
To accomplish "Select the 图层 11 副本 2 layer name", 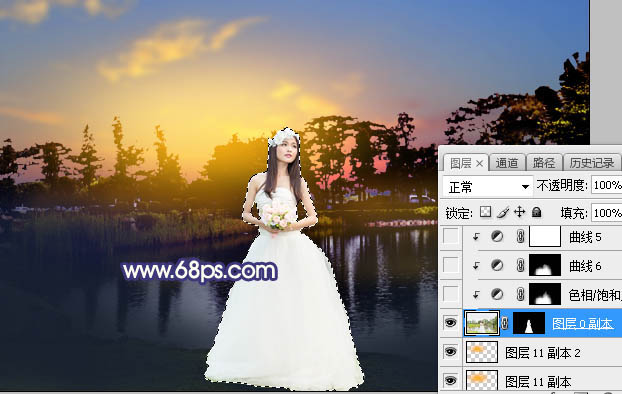I will (542, 353).
